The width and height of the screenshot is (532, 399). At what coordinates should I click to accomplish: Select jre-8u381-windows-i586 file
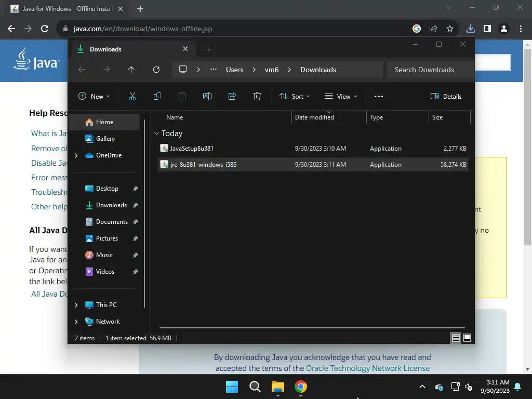(313, 165)
